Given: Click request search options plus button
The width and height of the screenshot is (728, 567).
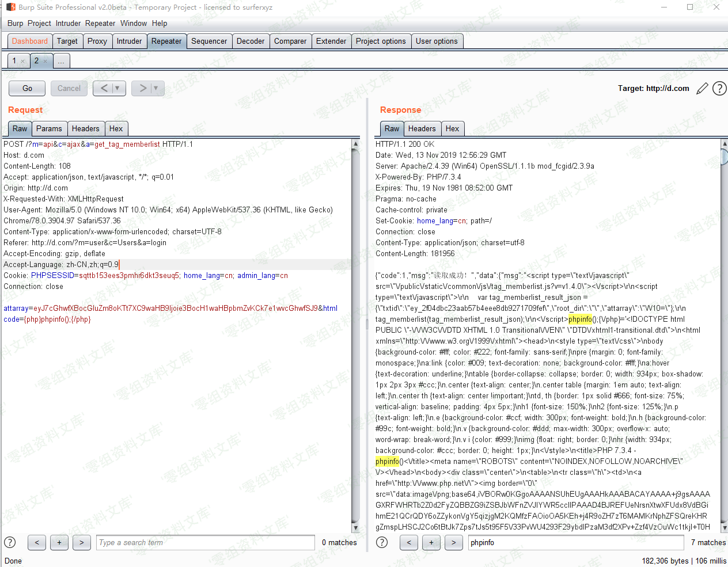Looking at the screenshot, I should (x=59, y=542).
